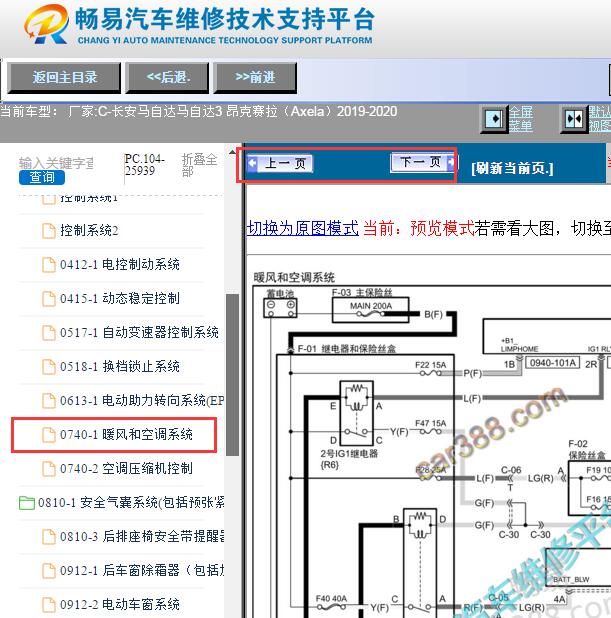Click the 当前车型 vehicle model text
The height and width of the screenshot is (618, 611).
[199, 112]
